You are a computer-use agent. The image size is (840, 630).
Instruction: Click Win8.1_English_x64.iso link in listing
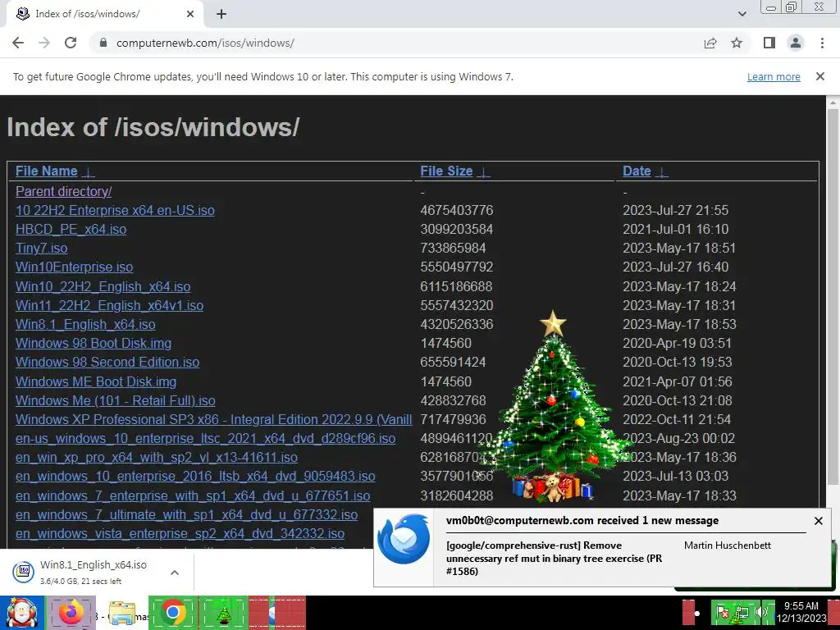pyautogui.click(x=85, y=324)
